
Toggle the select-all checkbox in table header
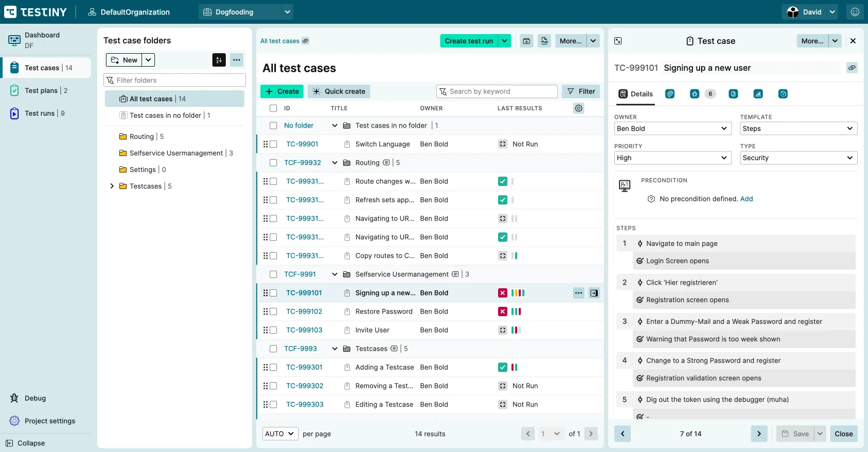[273, 108]
